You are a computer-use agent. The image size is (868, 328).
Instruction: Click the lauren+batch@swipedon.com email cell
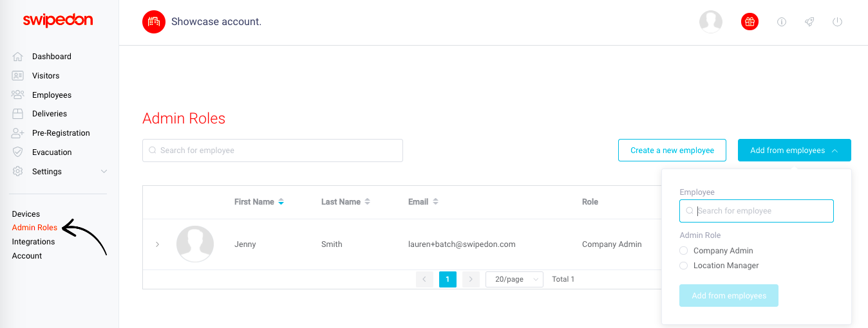[x=462, y=244]
